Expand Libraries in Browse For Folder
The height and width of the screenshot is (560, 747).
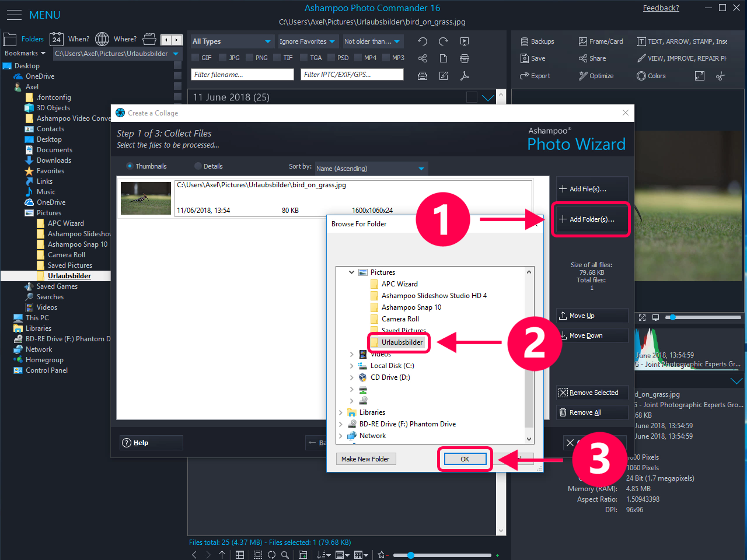click(341, 412)
